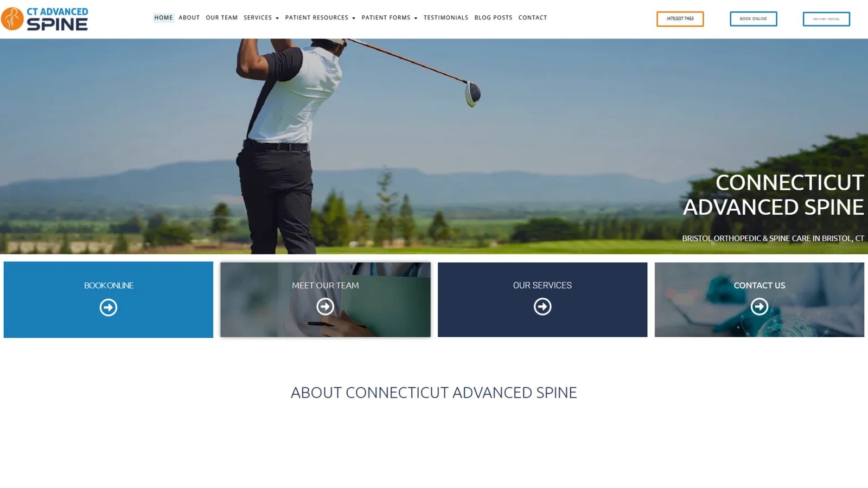868x488 pixels.
Task: Click the arrow icon under Contact Us
Action: tap(759, 307)
